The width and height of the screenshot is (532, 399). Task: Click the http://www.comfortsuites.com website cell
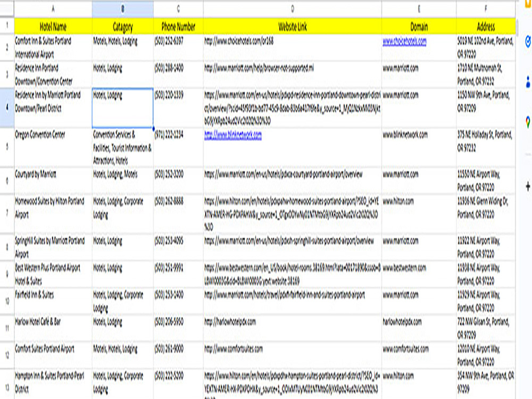(293, 355)
